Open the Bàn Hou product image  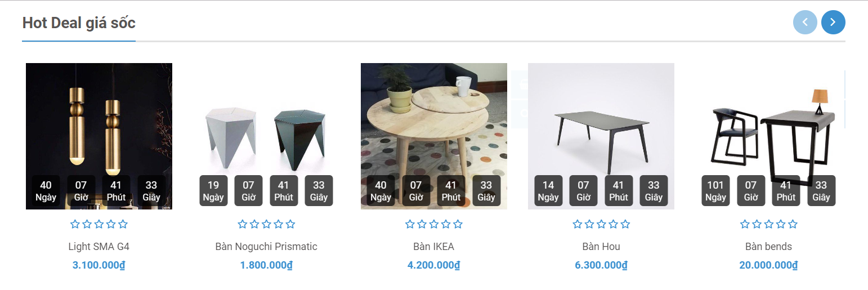[601, 124]
